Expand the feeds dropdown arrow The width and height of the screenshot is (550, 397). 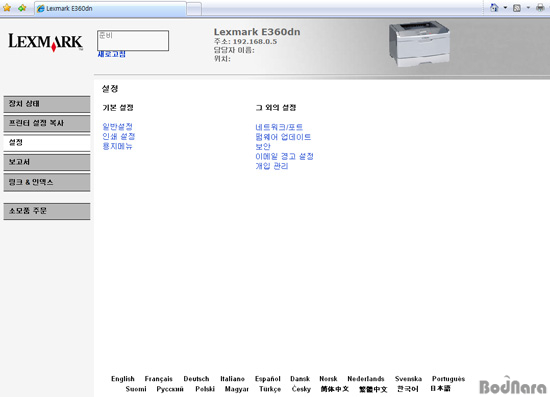528,8
